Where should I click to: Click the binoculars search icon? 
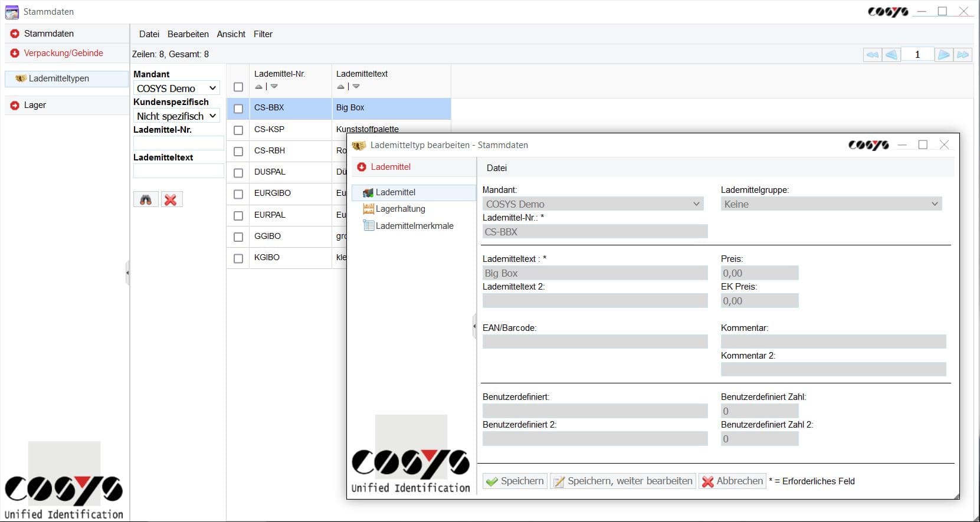click(146, 200)
